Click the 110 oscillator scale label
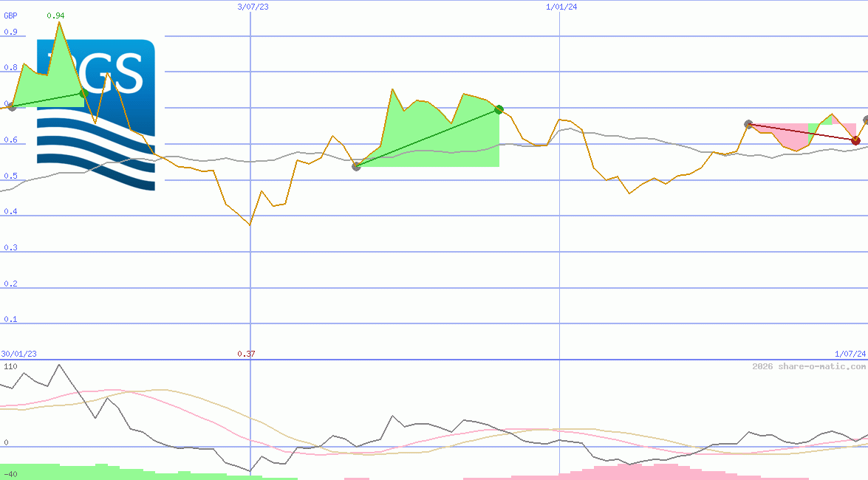Screen dimensions: 868x480 point(10,366)
